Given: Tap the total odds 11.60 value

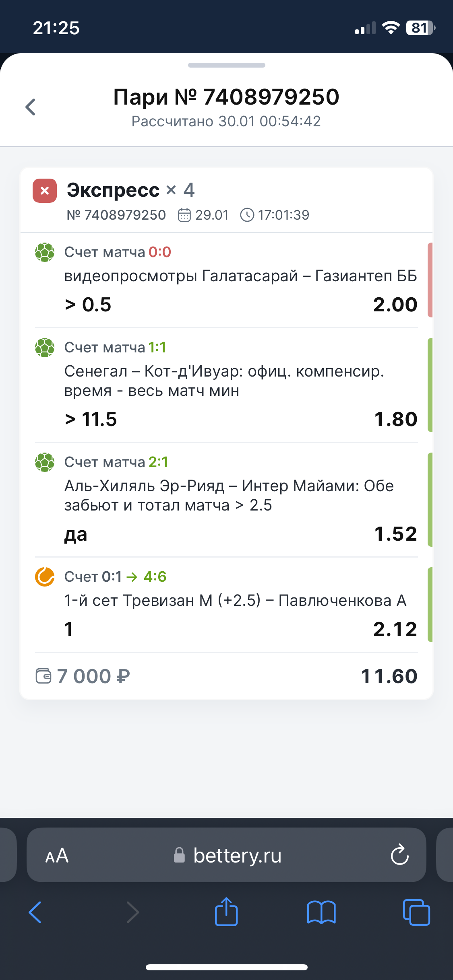Looking at the screenshot, I should [389, 676].
